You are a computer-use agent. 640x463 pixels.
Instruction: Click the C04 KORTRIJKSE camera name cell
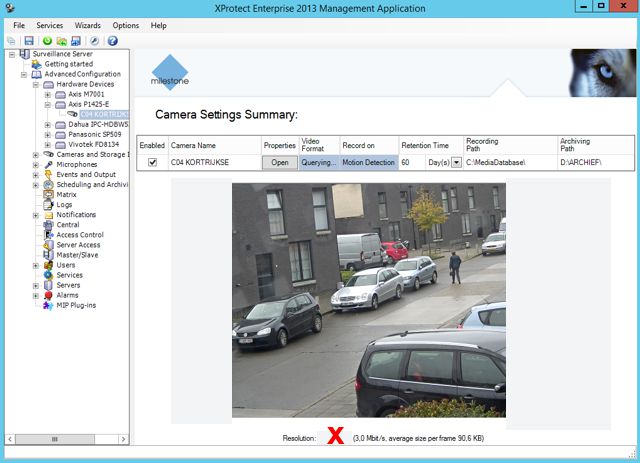(x=215, y=162)
